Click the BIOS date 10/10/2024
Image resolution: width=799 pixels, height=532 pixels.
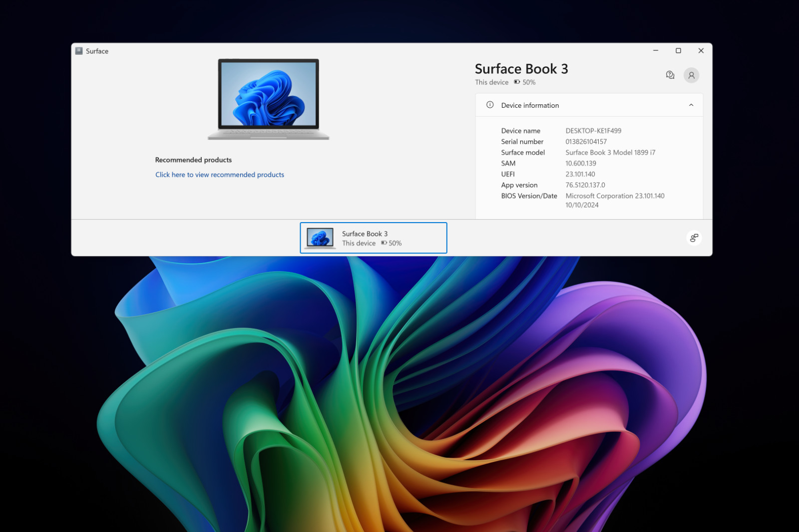pos(582,205)
